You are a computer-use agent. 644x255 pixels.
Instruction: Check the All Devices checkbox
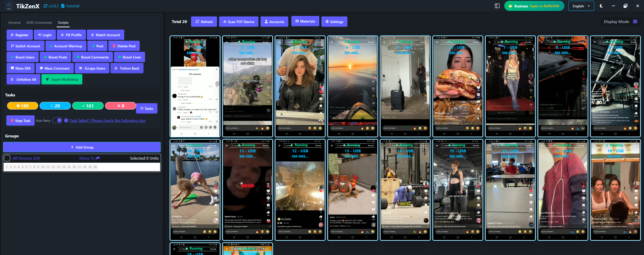7,158
